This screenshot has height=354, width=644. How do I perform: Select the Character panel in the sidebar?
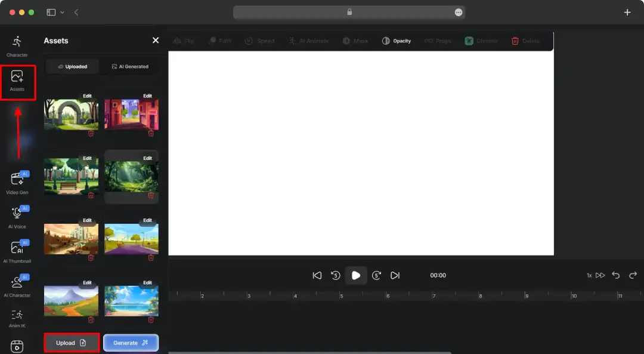click(17, 45)
